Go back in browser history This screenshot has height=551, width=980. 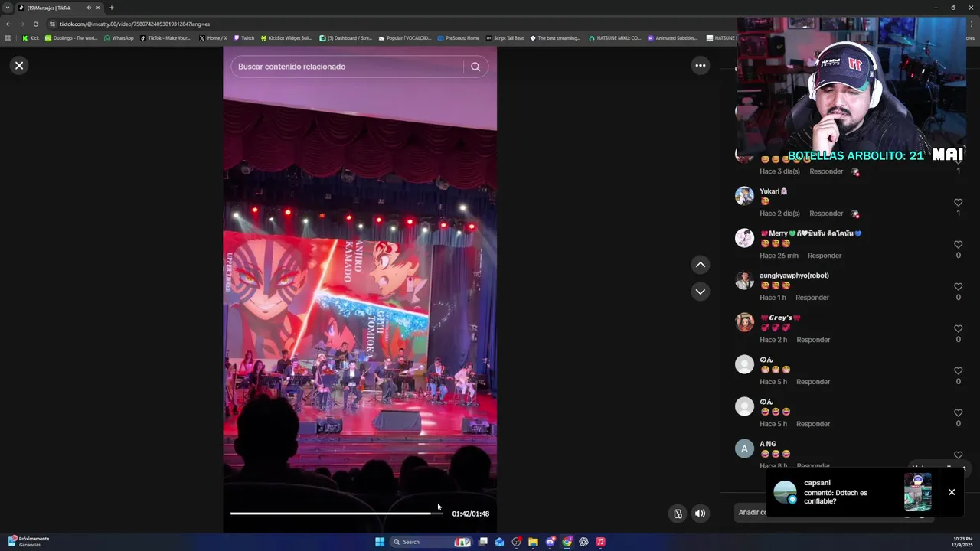click(8, 24)
